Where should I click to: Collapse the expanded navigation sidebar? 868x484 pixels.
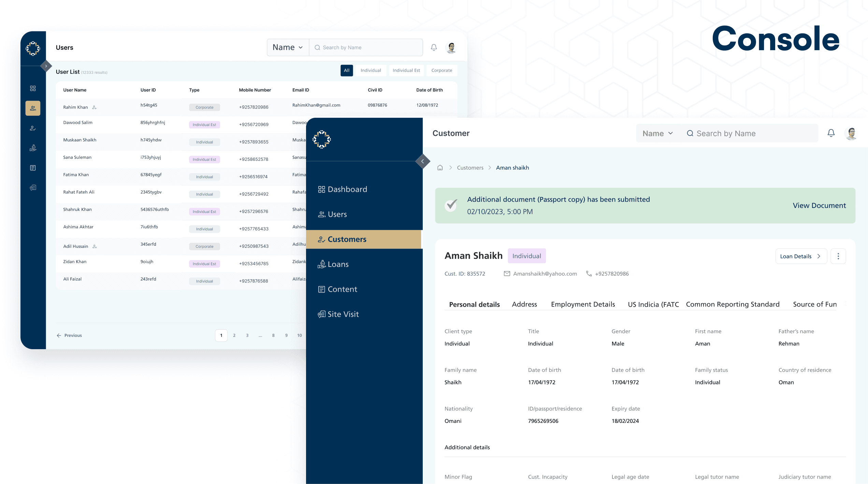point(422,161)
